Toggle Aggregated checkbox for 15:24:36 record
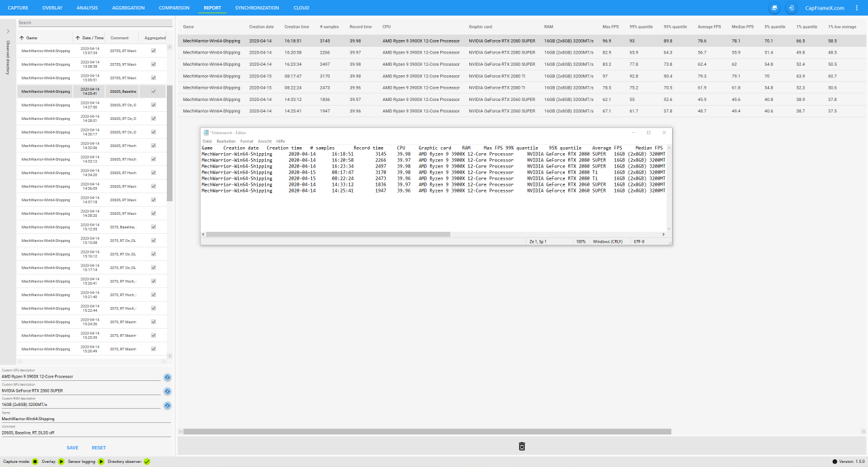This screenshot has width=868, height=467. (154, 322)
